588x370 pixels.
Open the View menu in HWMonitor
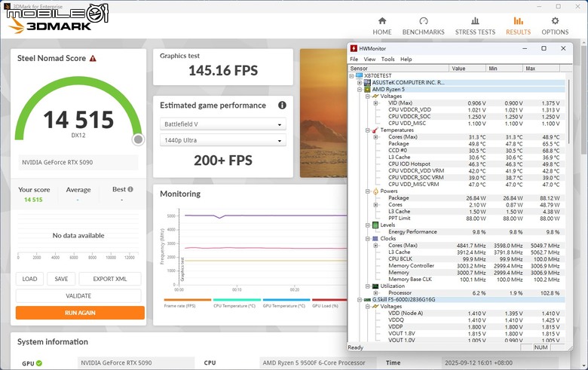click(x=369, y=60)
